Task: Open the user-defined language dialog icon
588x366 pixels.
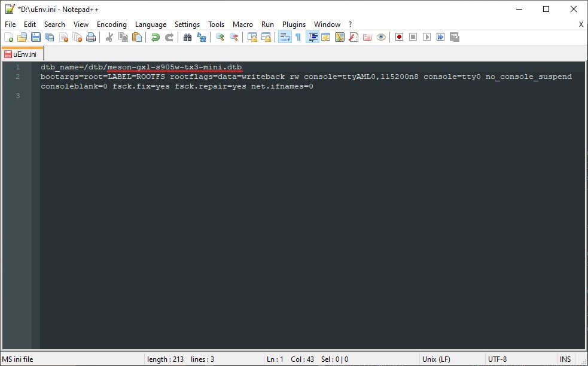Action: pos(326,37)
